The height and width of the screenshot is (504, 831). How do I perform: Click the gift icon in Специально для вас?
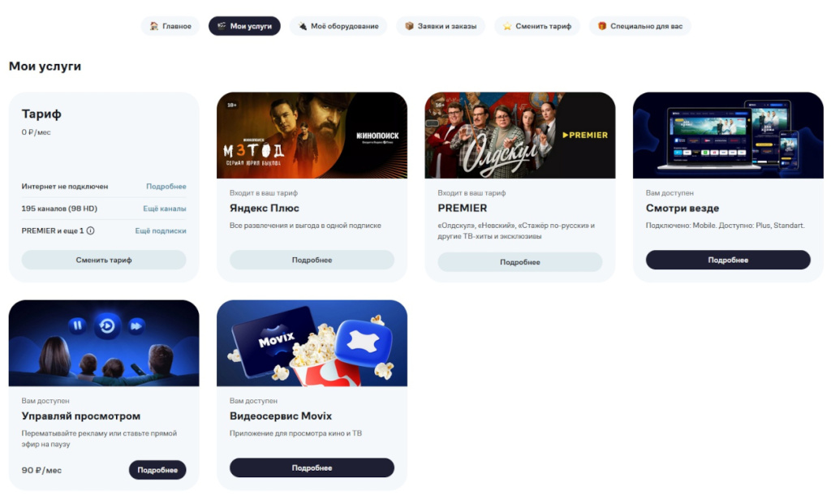[x=602, y=26]
